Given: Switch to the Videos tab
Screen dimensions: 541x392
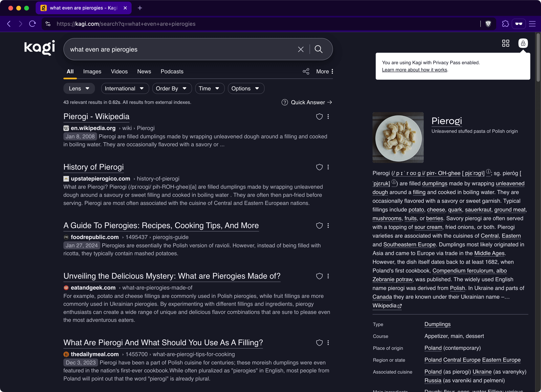Looking at the screenshot, I should coord(119,71).
